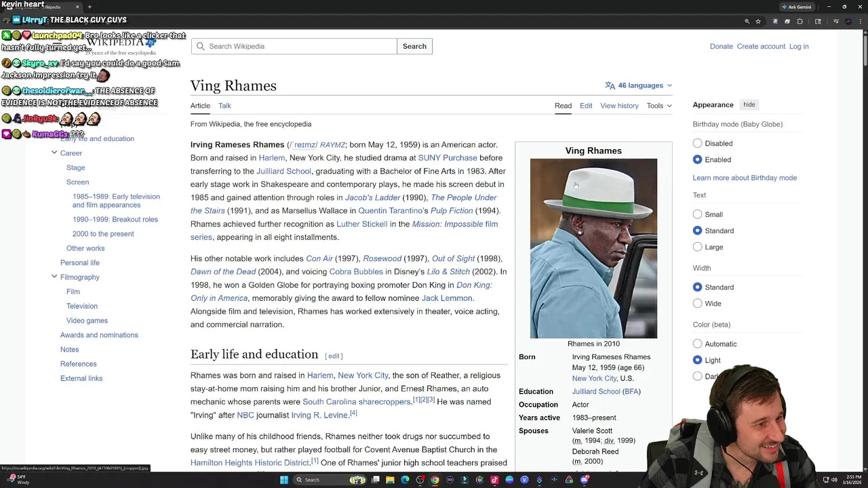Set page width to Wide
The height and width of the screenshot is (488, 868).
[697, 303]
